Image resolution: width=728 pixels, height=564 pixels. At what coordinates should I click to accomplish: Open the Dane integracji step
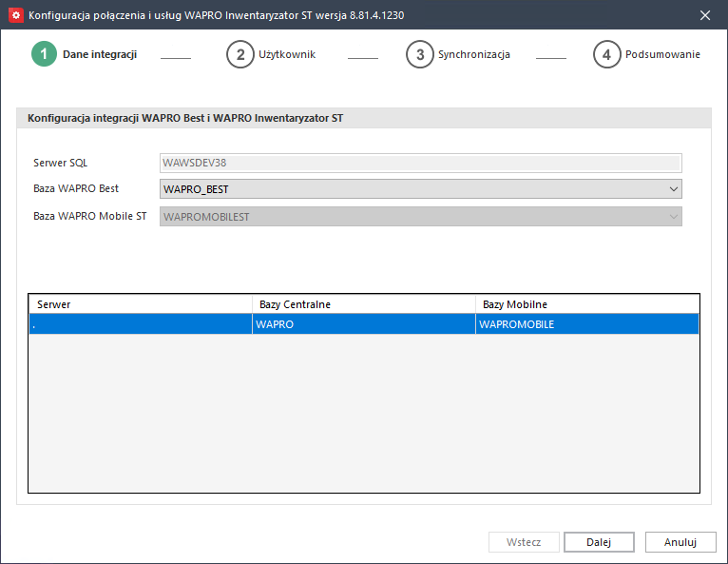pyautogui.click(x=100, y=54)
